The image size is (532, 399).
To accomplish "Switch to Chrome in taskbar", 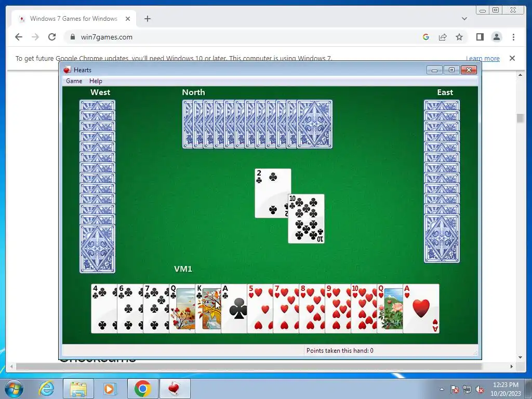I will (x=142, y=389).
